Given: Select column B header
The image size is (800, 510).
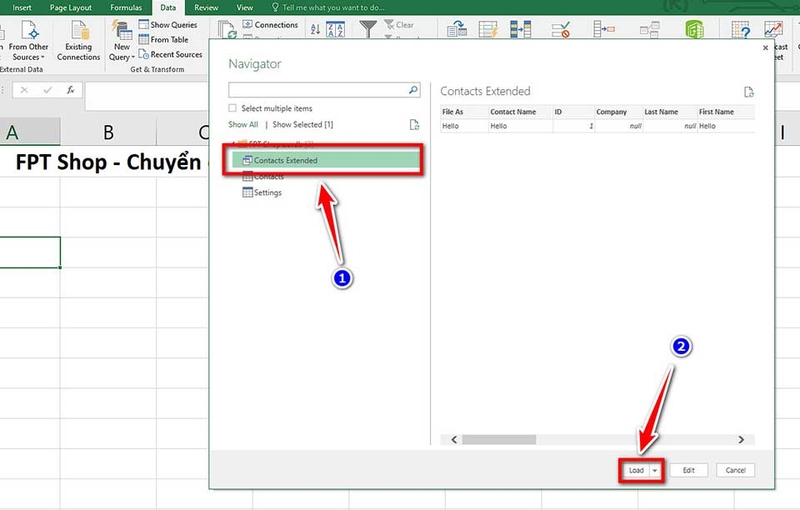Looking at the screenshot, I should [108, 132].
